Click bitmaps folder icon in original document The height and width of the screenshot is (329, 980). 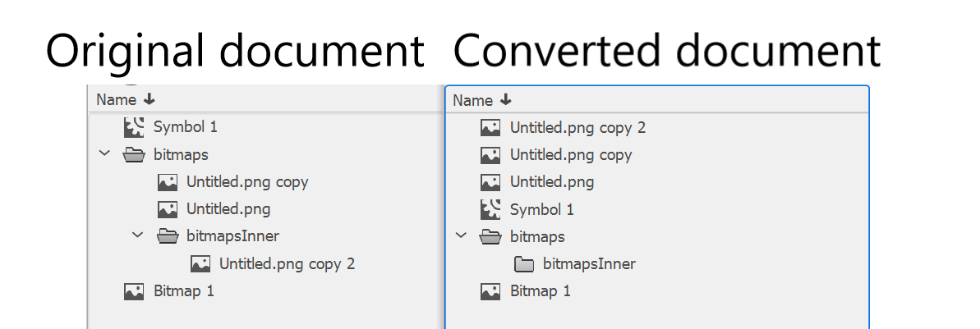[134, 154]
